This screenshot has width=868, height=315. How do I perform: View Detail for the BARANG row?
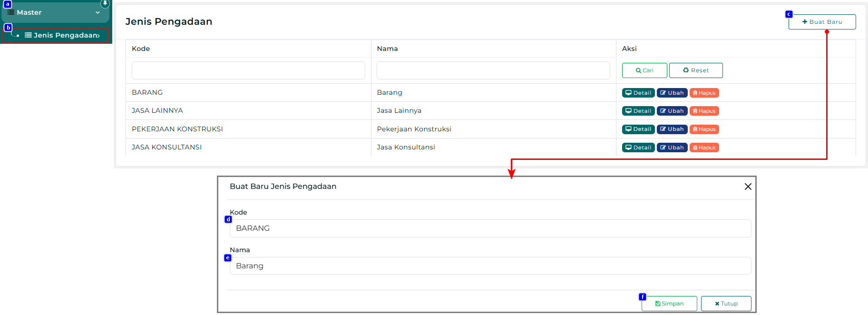(638, 93)
